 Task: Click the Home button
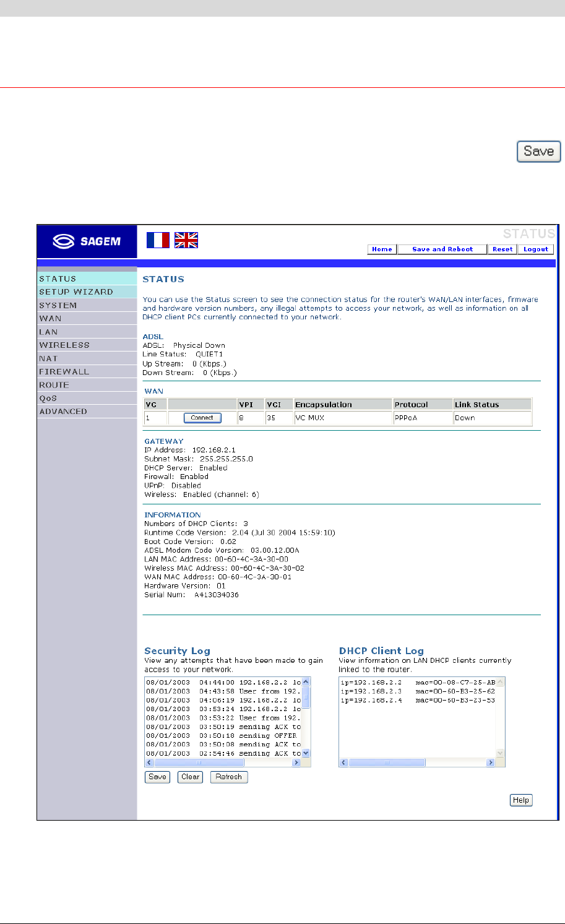(382, 249)
